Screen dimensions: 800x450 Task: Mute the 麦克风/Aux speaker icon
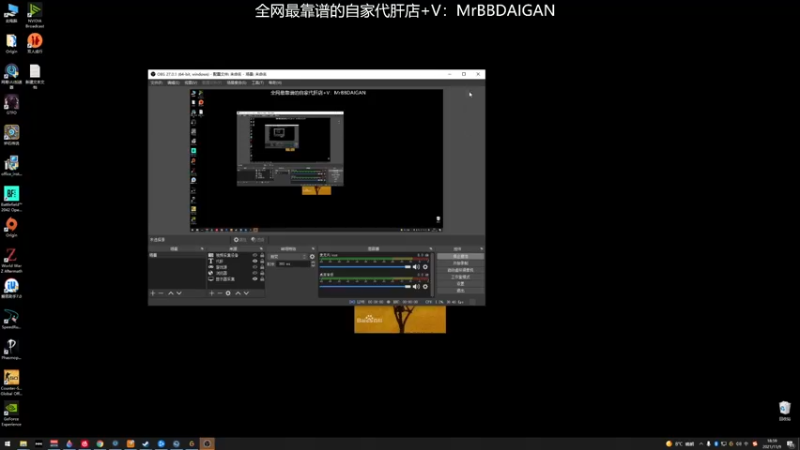click(416, 267)
